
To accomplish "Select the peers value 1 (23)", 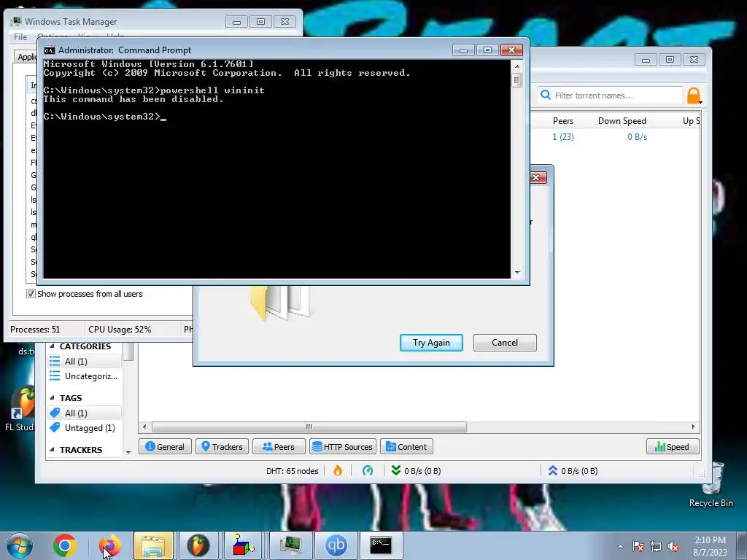I will click(x=562, y=136).
